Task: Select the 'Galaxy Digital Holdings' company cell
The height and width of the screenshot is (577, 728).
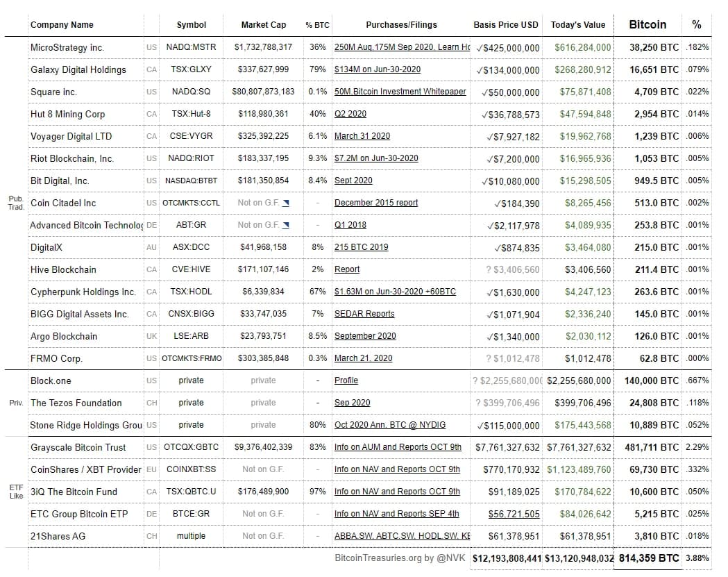Action: tap(86, 69)
